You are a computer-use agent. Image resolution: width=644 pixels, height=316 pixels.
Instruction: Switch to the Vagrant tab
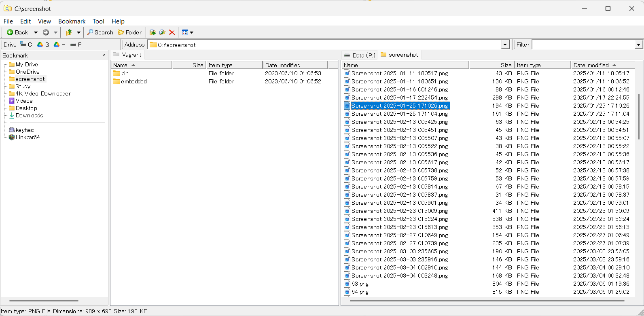coord(128,55)
